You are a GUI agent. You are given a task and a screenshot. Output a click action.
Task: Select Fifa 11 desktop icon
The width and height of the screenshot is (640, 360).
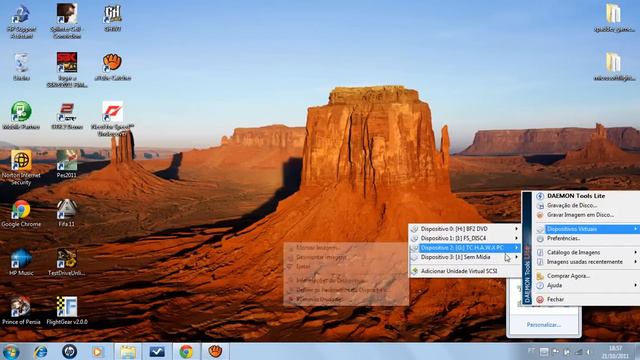[67, 213]
